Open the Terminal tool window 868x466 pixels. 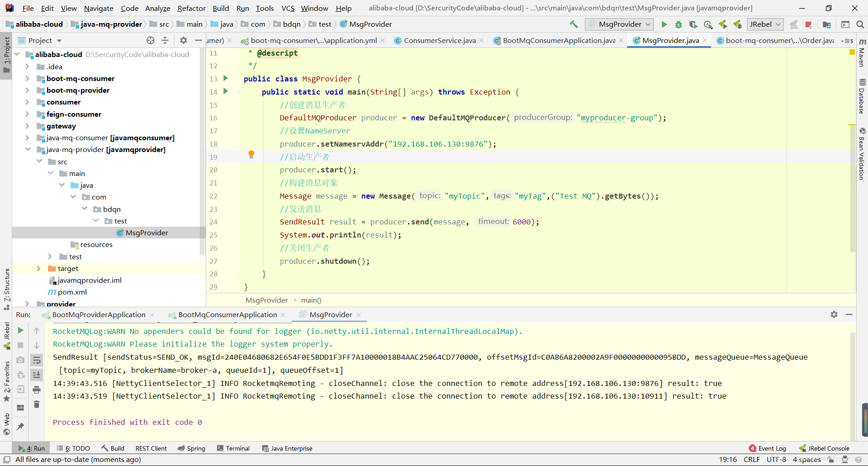coord(233,448)
